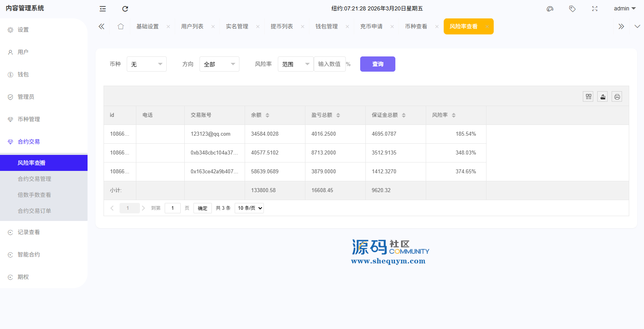Toggle sidebar collapse icon
644x329 pixels.
coord(103,9)
